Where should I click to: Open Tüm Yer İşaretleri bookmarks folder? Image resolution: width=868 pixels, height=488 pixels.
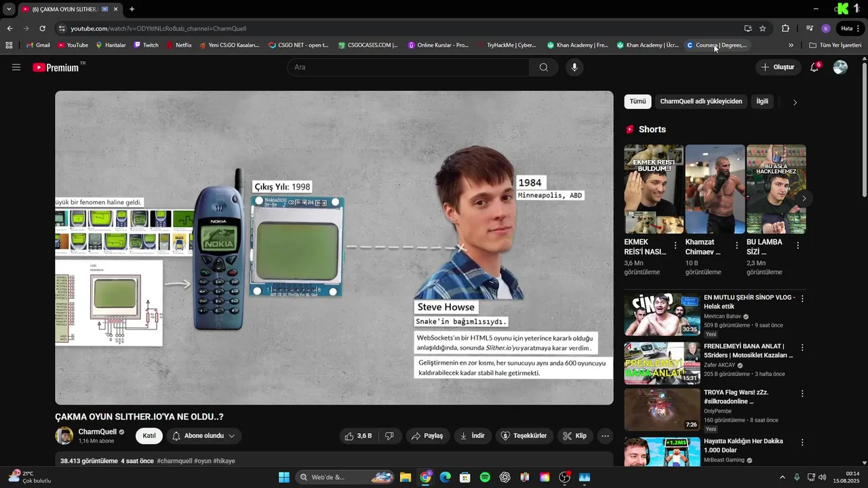coord(835,45)
